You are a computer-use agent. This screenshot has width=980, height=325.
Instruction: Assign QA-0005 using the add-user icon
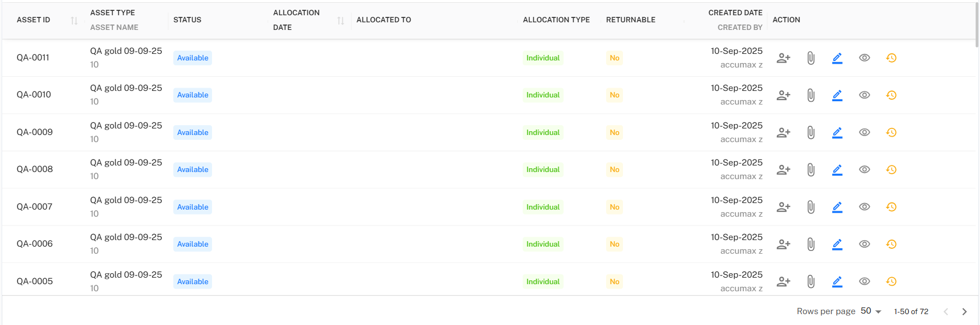click(783, 281)
